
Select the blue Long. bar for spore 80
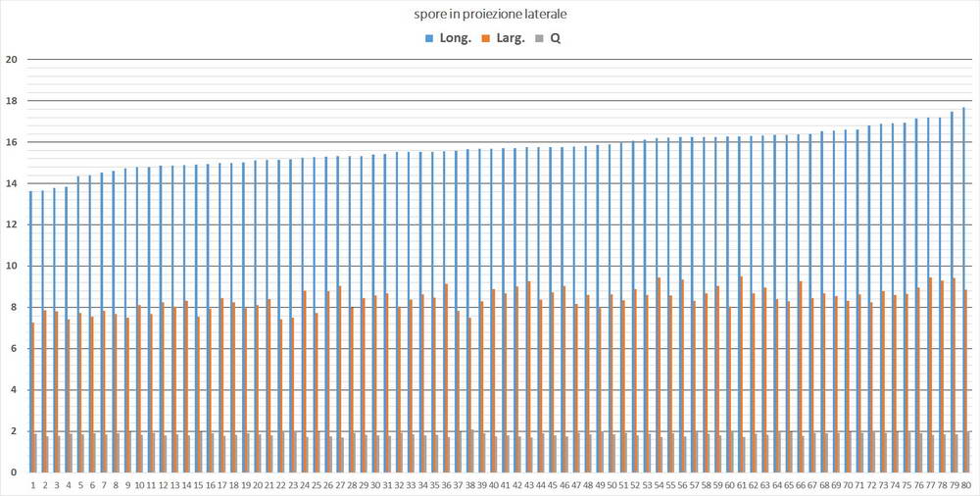coord(963,289)
